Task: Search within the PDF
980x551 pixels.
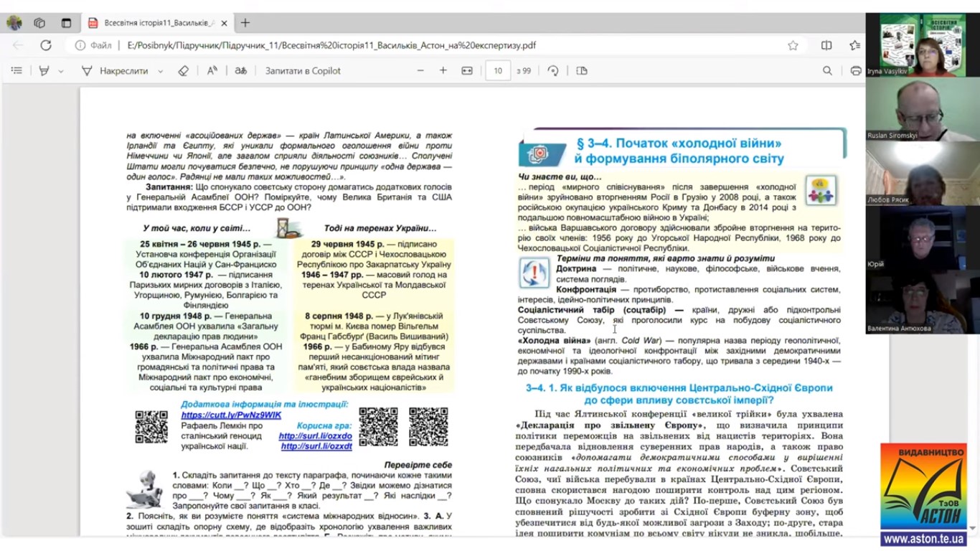Action: point(827,71)
